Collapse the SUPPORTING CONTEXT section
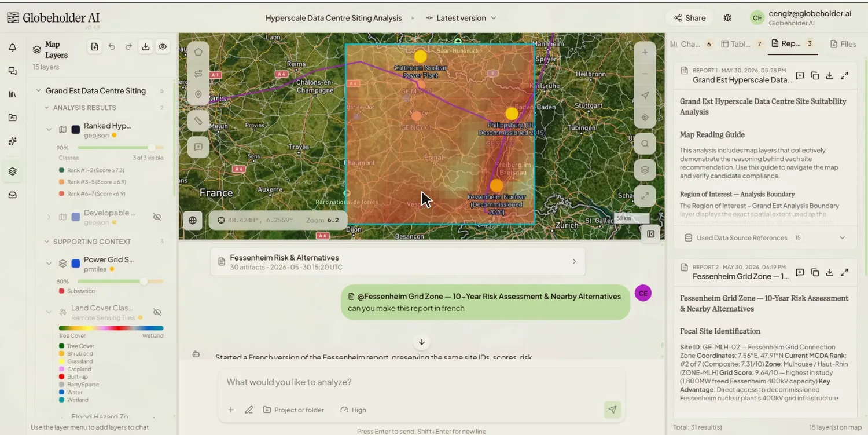This screenshot has width=868, height=435. tap(47, 242)
